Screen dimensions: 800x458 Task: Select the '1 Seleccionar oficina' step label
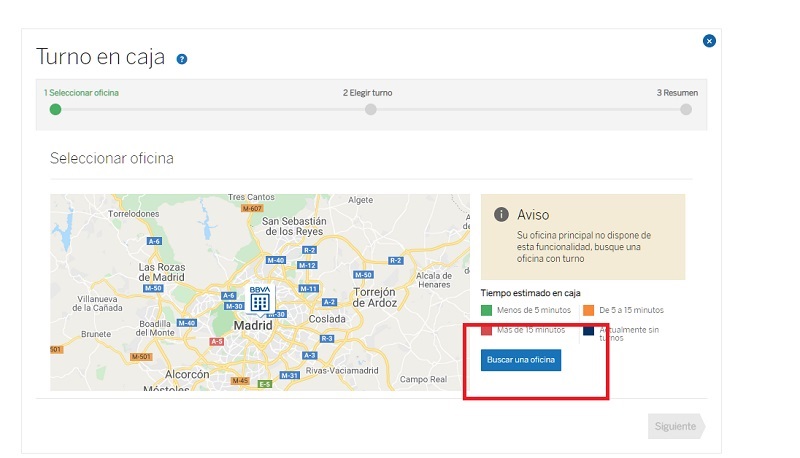click(80, 92)
